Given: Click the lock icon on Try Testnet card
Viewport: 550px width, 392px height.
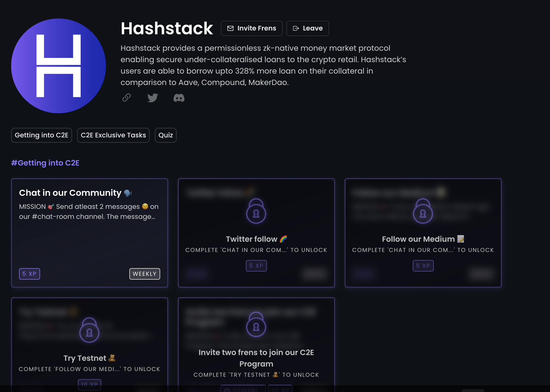Looking at the screenshot, I should point(89,330).
